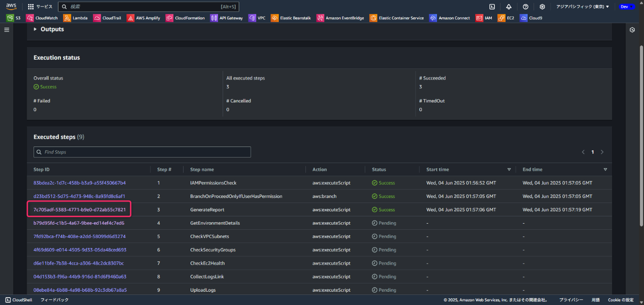Open S3 from favorites bar
This screenshot has width=644, height=305.
pyautogui.click(x=13, y=18)
